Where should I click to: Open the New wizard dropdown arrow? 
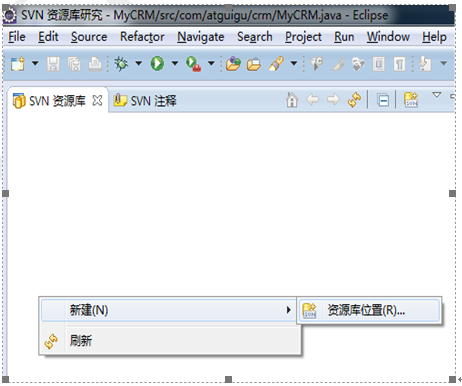click(x=35, y=63)
